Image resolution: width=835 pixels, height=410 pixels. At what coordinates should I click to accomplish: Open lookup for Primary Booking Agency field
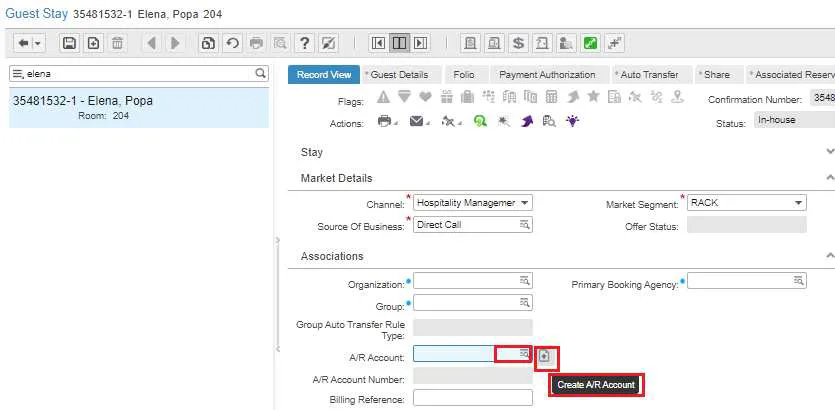point(798,280)
